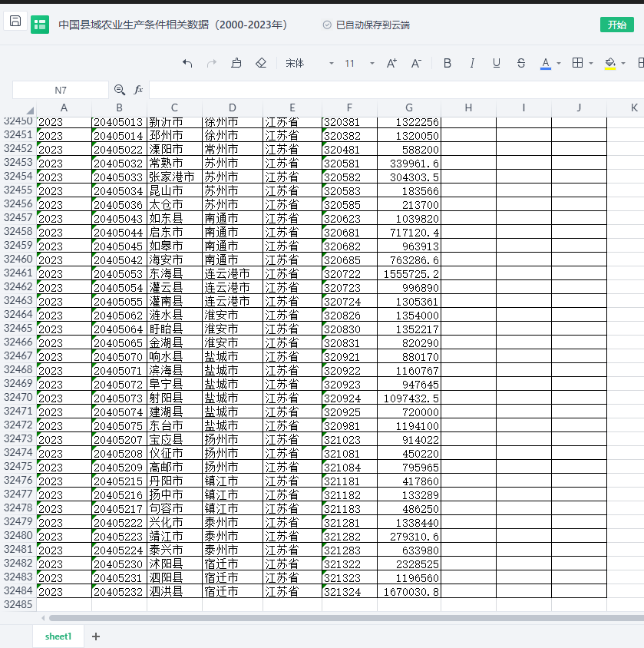Viewport: 644px width, 648px height.
Task: Click cell with value 1097432.5
Action: tap(409, 398)
